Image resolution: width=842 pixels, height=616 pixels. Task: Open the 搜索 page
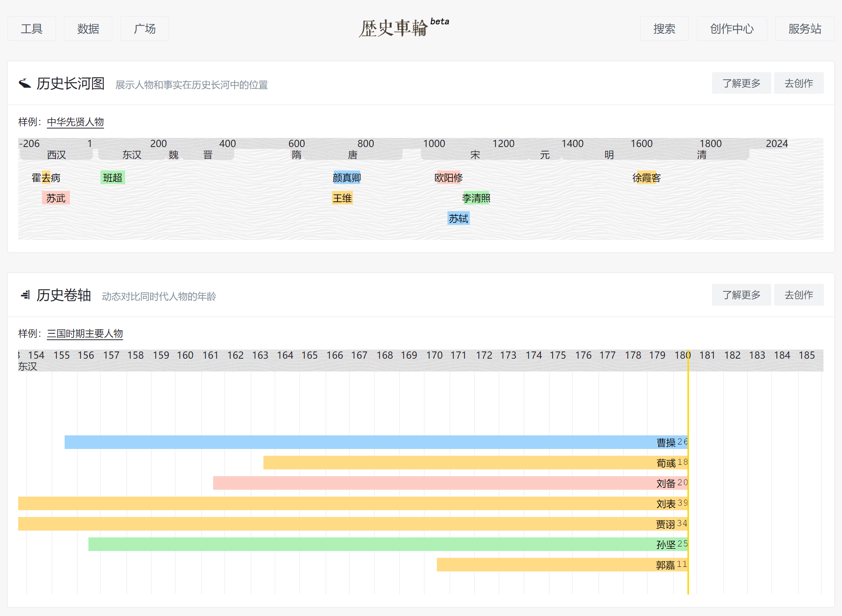tap(664, 29)
